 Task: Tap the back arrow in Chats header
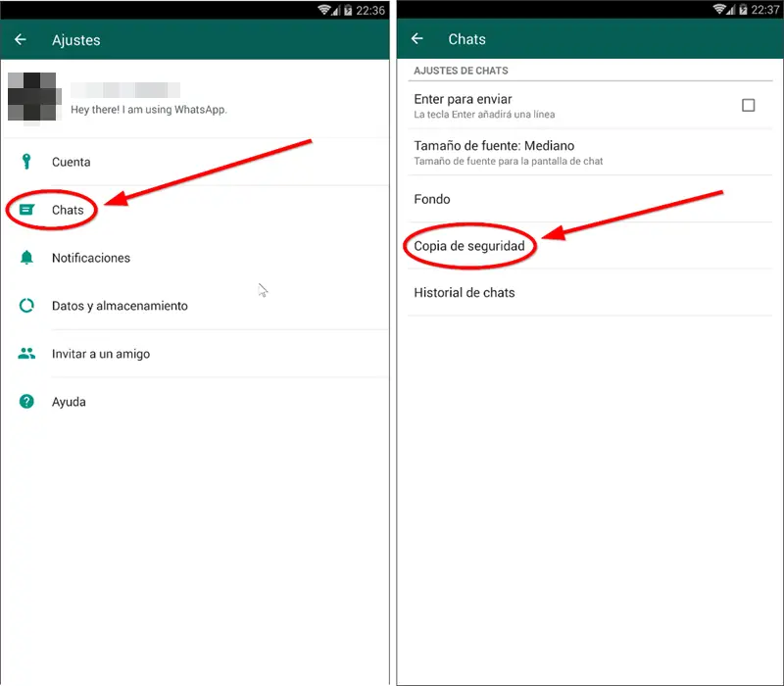tap(417, 38)
